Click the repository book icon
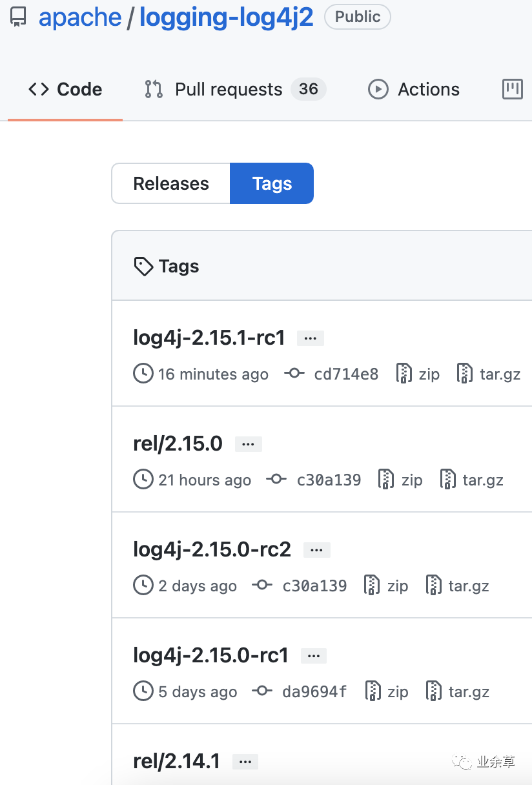Screen dimensions: 532x785 [19, 17]
